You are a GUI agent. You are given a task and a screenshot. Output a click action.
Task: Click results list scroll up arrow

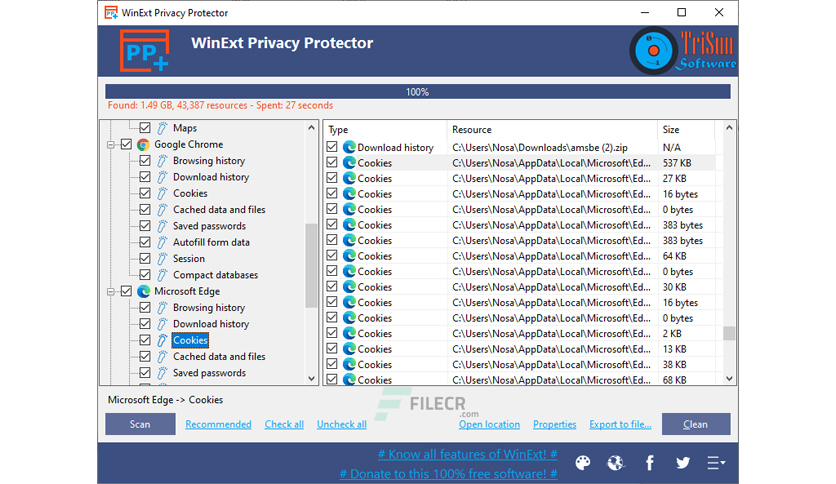pyautogui.click(x=729, y=128)
